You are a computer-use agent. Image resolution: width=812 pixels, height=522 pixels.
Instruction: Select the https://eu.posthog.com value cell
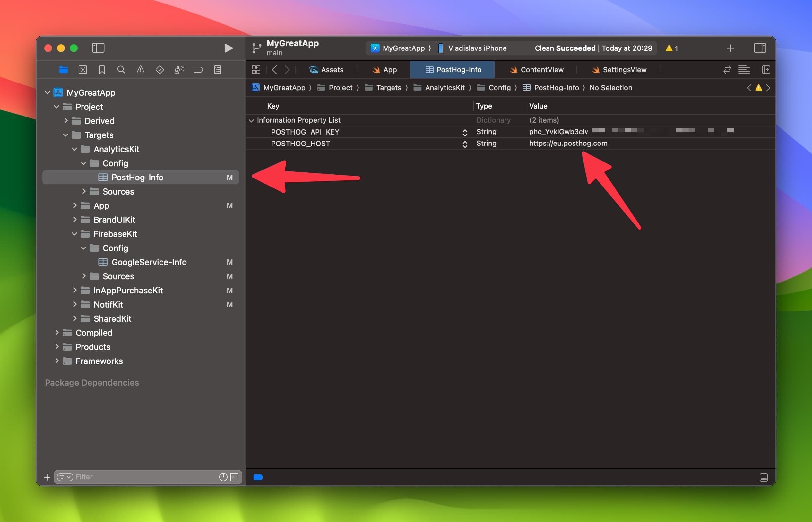coord(568,144)
